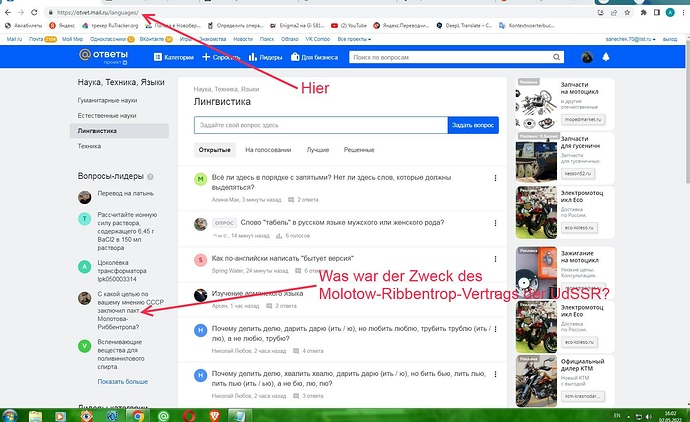Select Естественные науки in the sidebar
The height and width of the screenshot is (422, 690).
click(107, 116)
